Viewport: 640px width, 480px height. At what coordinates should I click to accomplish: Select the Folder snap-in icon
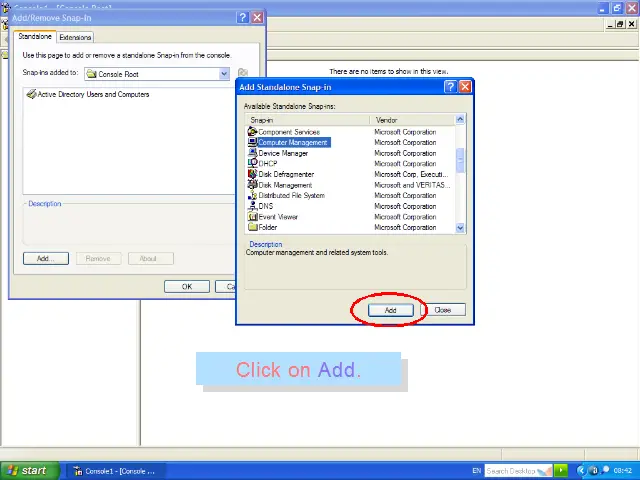click(252, 227)
